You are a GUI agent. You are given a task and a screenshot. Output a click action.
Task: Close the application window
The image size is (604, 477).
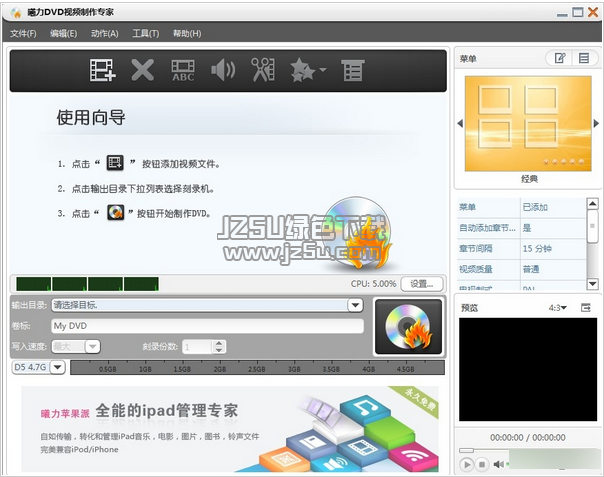click(x=593, y=13)
